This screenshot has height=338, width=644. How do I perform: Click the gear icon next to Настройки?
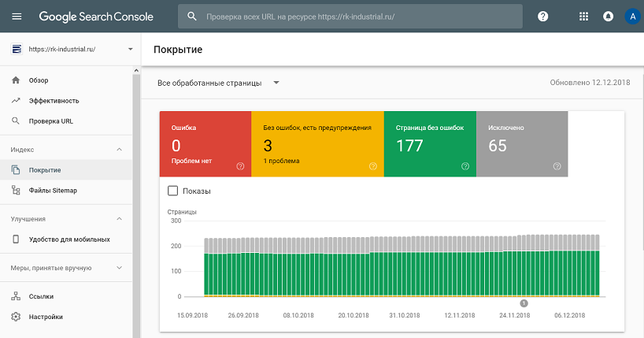tap(16, 317)
